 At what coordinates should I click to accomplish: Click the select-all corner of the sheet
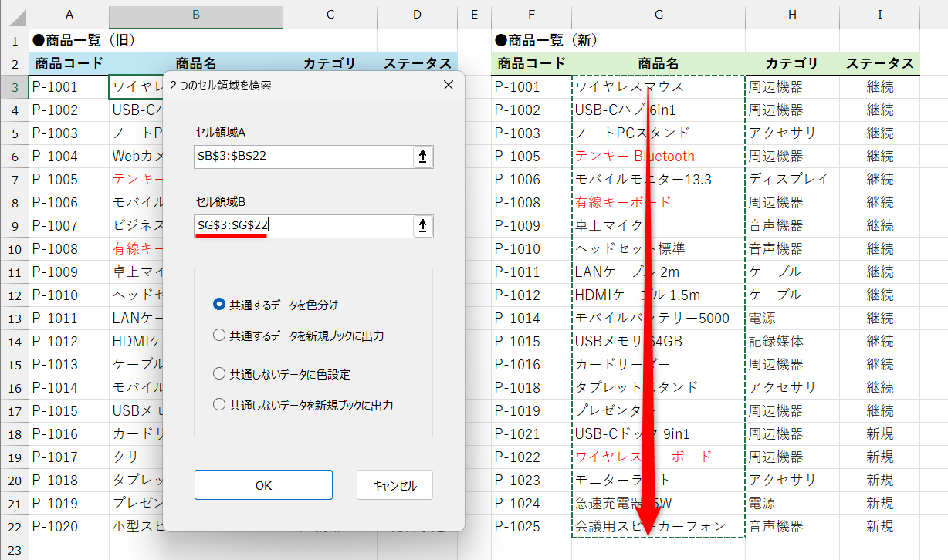pyautogui.click(x=14, y=15)
